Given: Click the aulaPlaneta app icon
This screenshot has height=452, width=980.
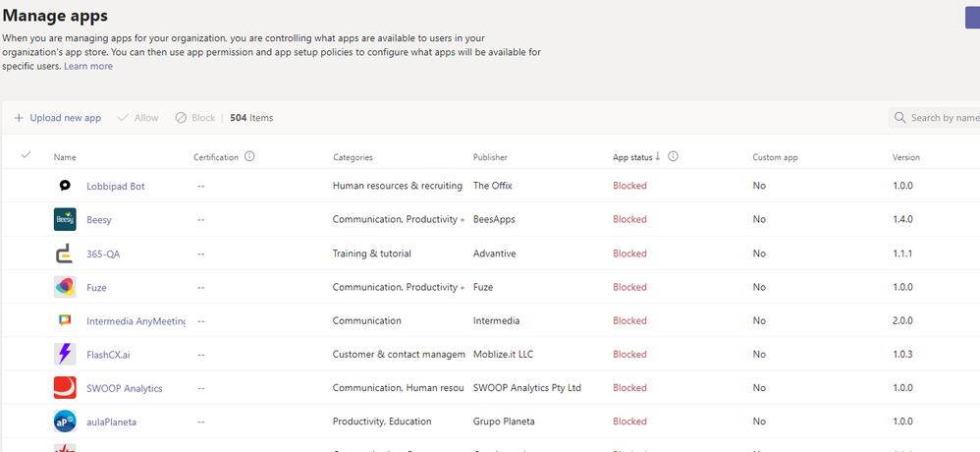Looking at the screenshot, I should click(x=65, y=422).
